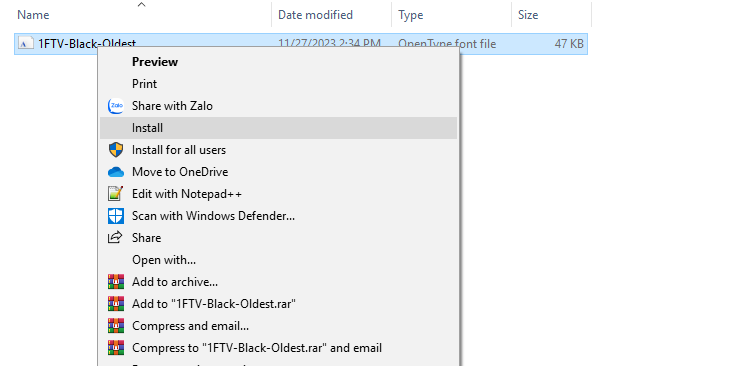Click the Share arrow icon
This screenshot has height=366, width=737.
tap(115, 237)
